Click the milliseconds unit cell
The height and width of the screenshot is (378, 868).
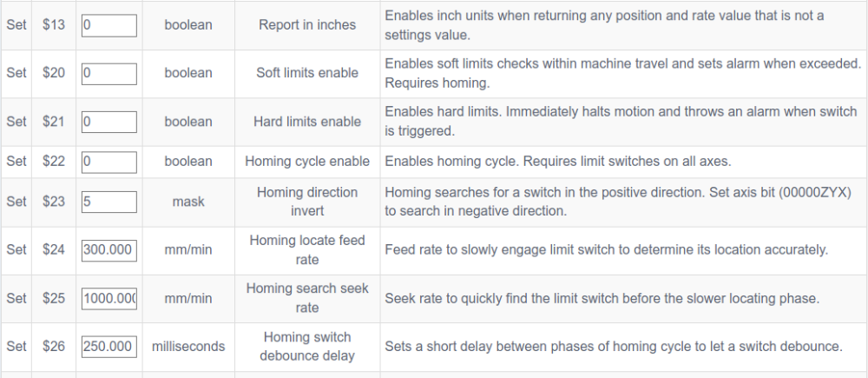point(188,347)
